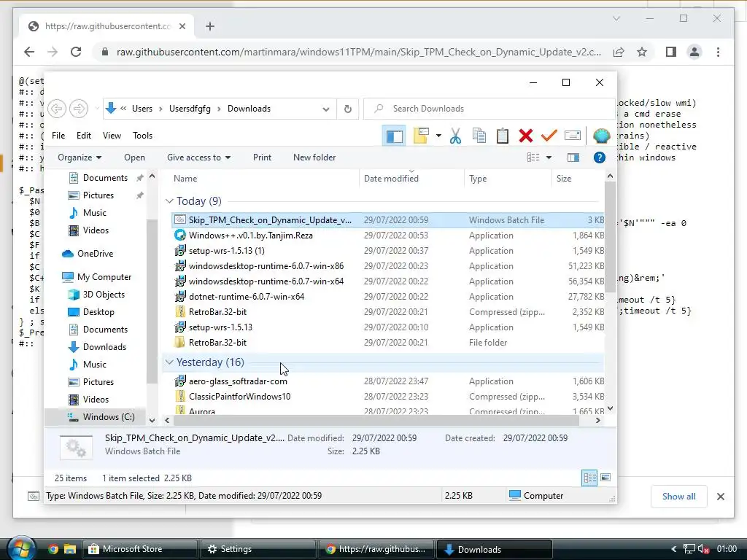The height and width of the screenshot is (560, 747).
Task: Switch to details view in status bar
Action: click(589, 478)
